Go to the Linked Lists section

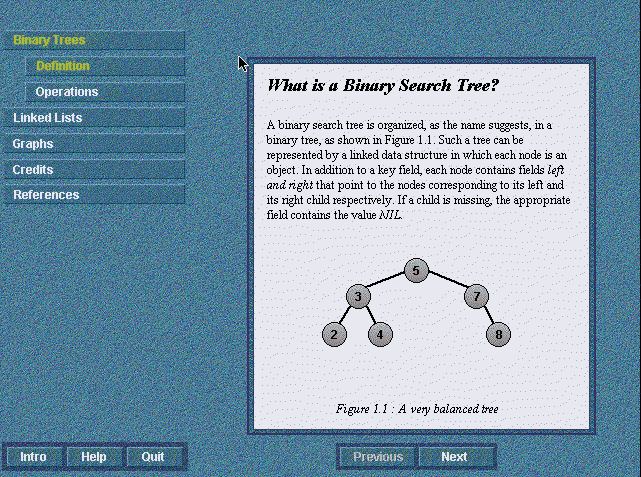94,118
